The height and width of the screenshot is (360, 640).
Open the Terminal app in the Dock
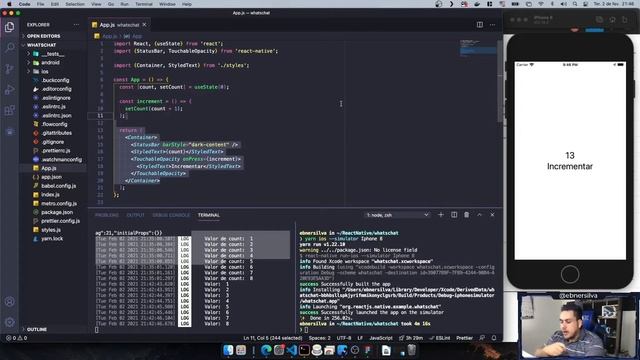click(x=304, y=350)
